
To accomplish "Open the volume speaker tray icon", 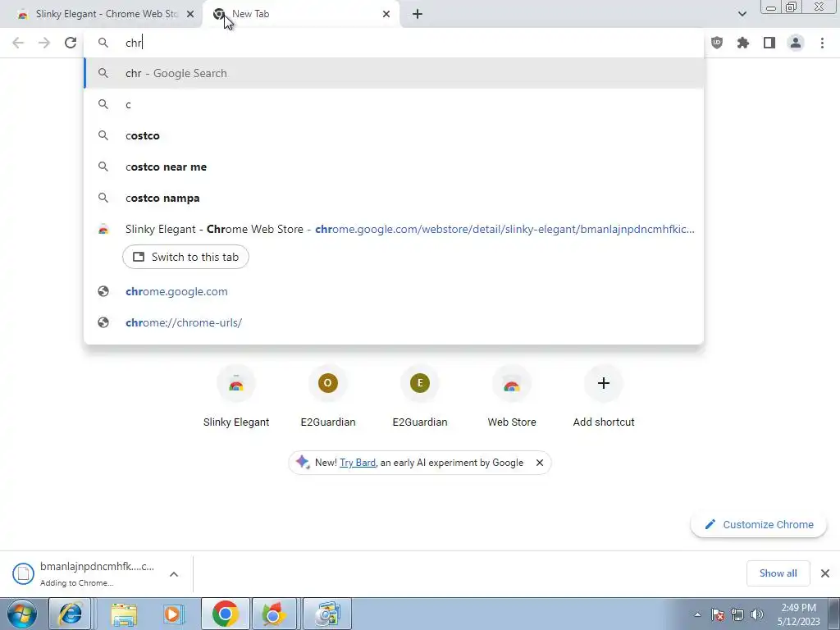I will click(x=757, y=614).
